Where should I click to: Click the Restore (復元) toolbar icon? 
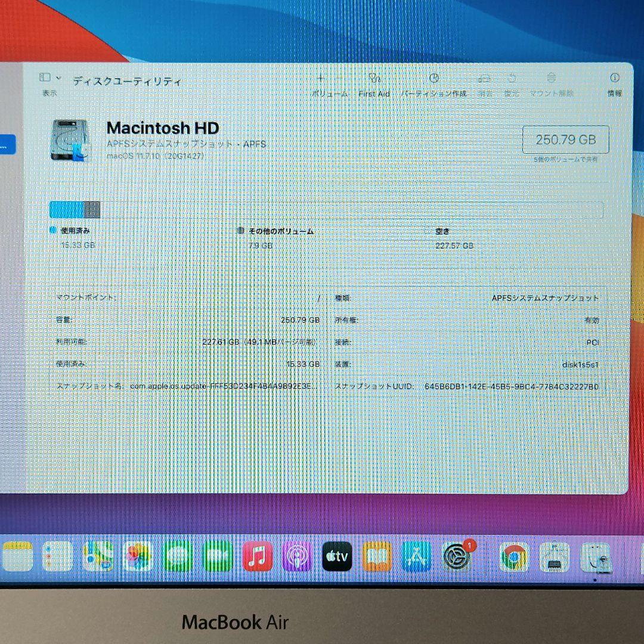pos(512,78)
